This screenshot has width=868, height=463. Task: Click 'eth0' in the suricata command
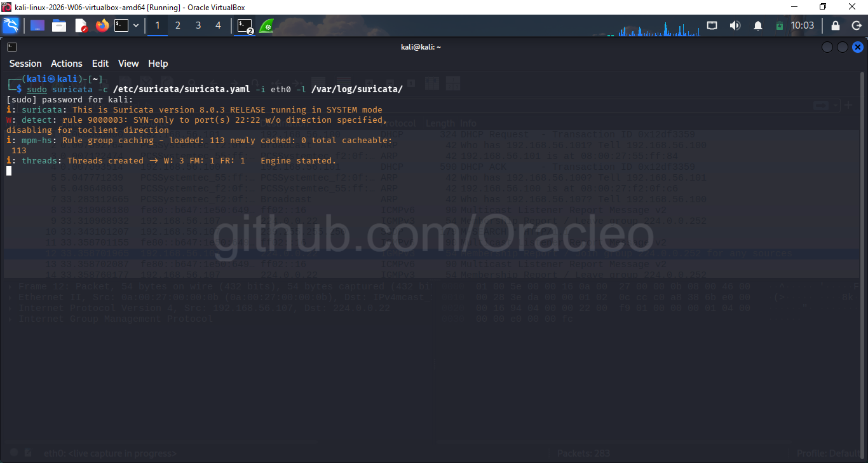(281, 89)
